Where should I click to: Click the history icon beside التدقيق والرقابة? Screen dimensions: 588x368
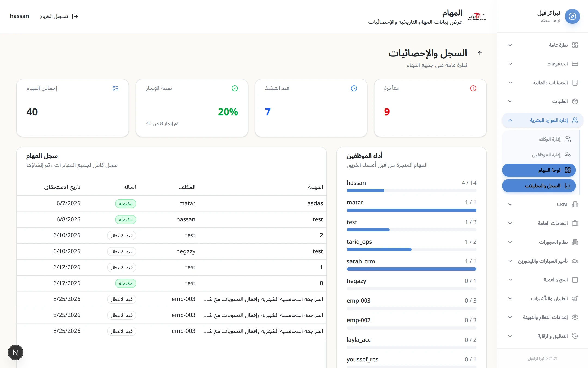pyautogui.click(x=575, y=336)
